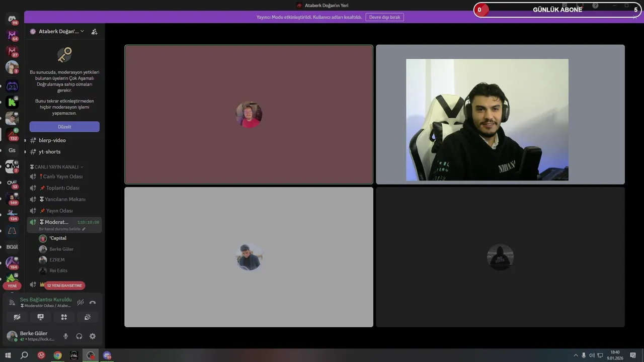Show hidden system tray icons chevron

576,355
